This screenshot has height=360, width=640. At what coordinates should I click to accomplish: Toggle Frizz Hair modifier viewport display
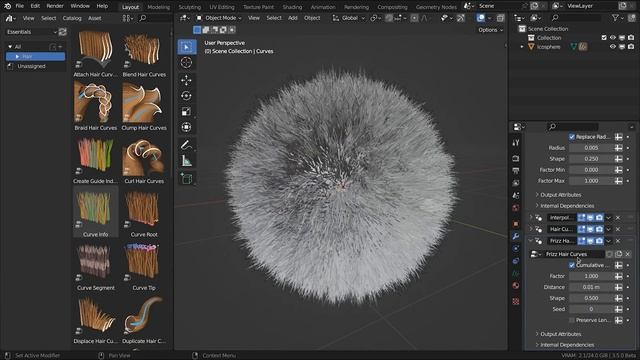coord(590,241)
